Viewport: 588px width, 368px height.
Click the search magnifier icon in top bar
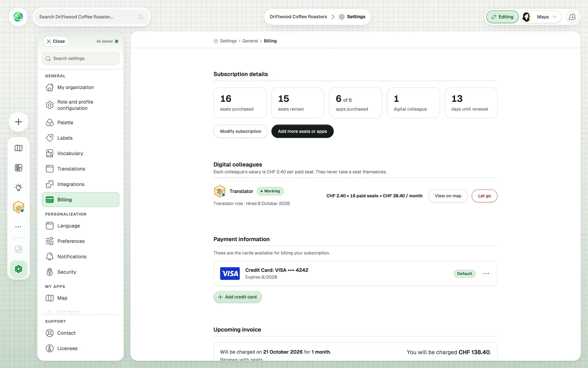click(x=140, y=17)
